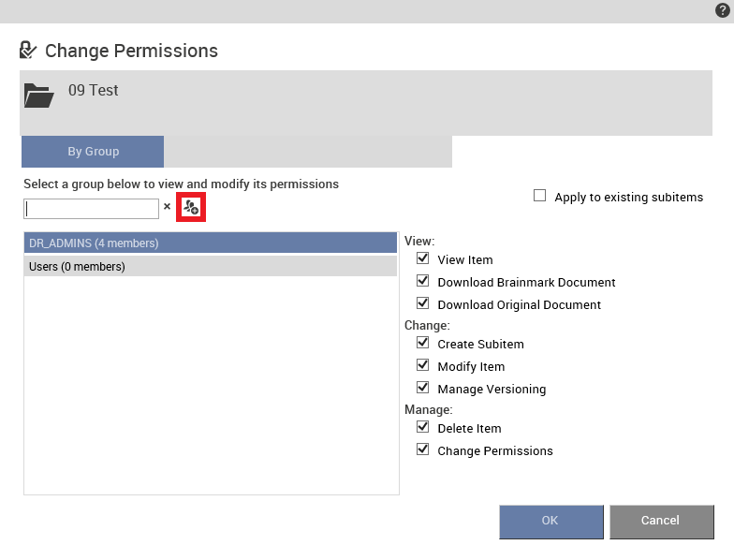Image resolution: width=734 pixels, height=560 pixels.
Task: Open help via question mark icon
Action: (723, 10)
